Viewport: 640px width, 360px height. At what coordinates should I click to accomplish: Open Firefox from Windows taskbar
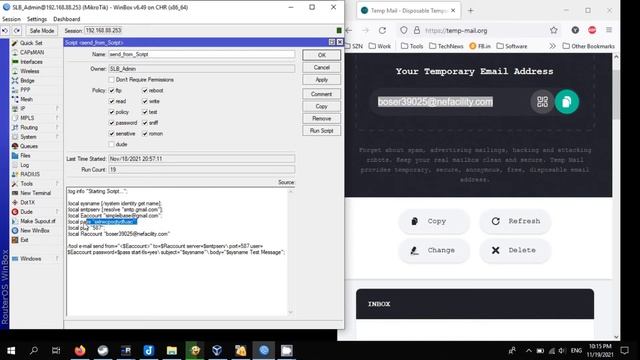pos(80,350)
